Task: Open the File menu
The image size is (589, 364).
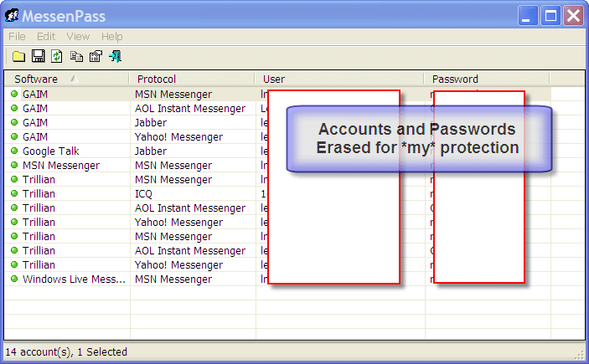Action: 17,37
